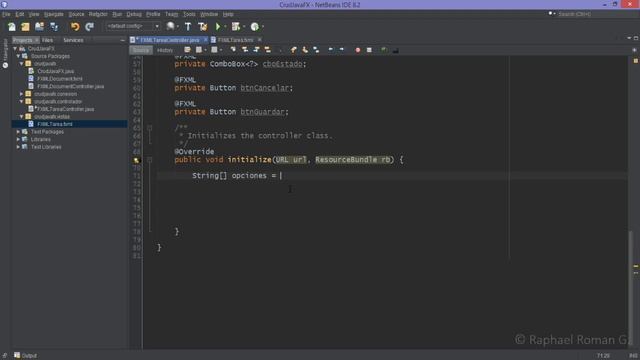
Task: Click the Comment code editor icon
Action: (384, 50)
